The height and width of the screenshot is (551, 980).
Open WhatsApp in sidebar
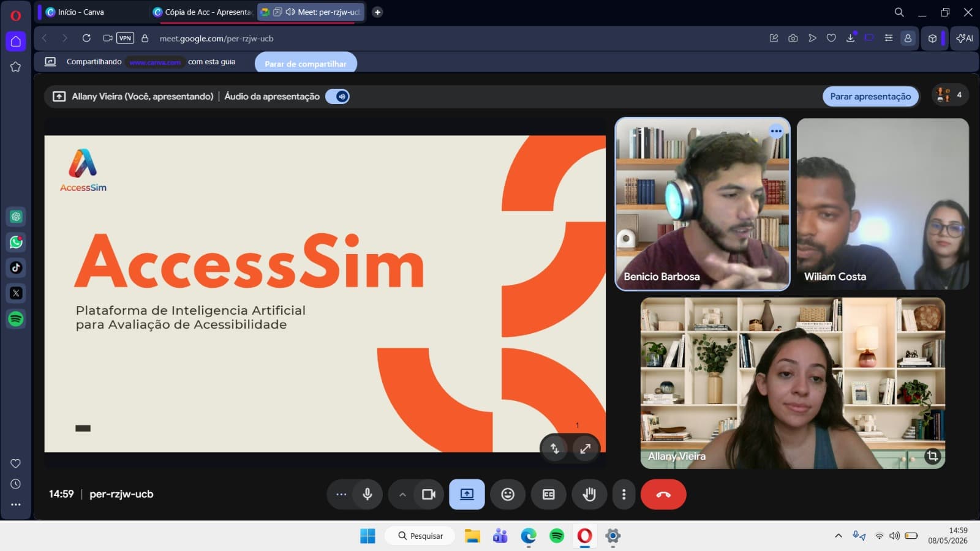[x=16, y=242]
